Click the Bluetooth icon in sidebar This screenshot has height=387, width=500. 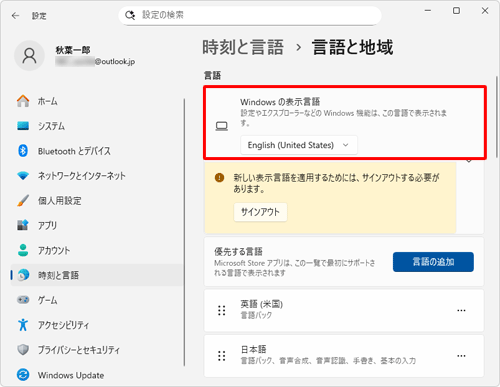23,151
